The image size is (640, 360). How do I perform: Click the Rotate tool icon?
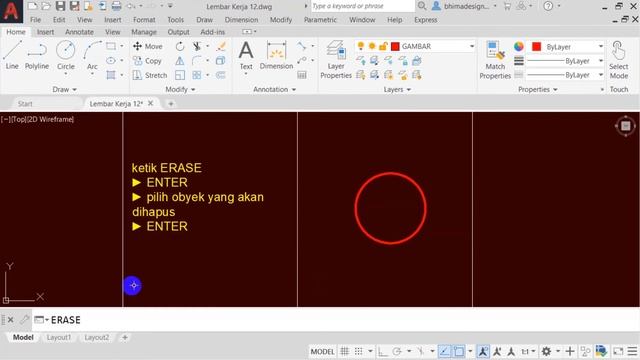click(x=180, y=46)
